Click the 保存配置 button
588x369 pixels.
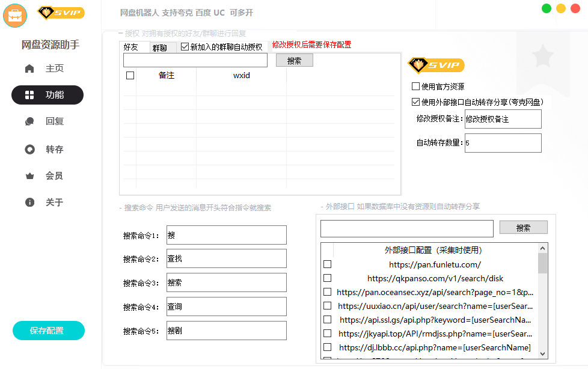point(48,331)
